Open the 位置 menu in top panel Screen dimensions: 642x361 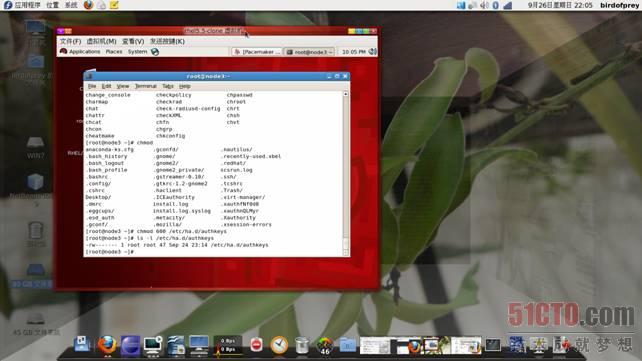[x=52, y=5]
